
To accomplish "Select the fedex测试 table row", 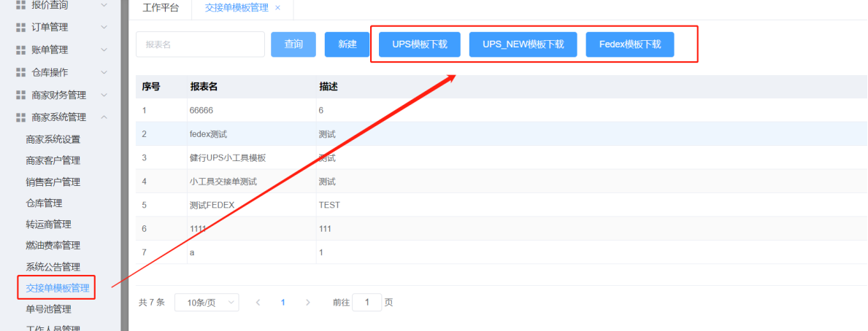I will (x=208, y=134).
